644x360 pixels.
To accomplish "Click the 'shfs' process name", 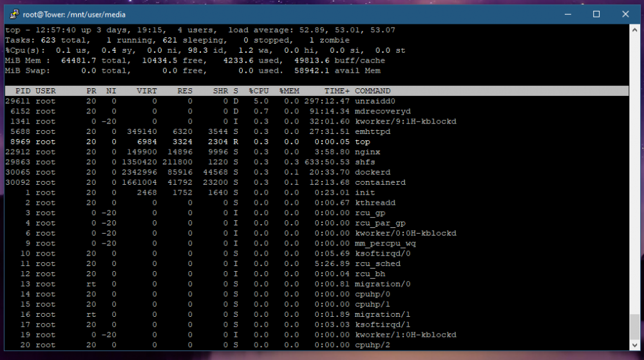I will coord(365,162).
